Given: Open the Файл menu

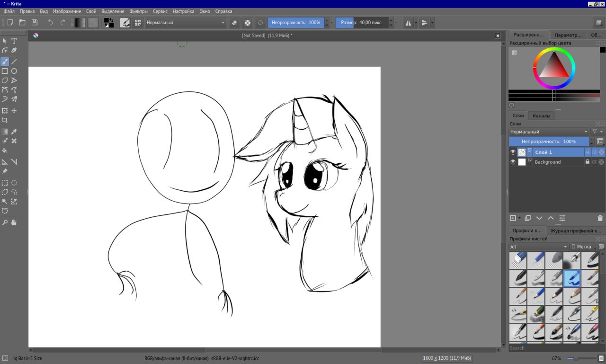Looking at the screenshot, I should tap(9, 11).
